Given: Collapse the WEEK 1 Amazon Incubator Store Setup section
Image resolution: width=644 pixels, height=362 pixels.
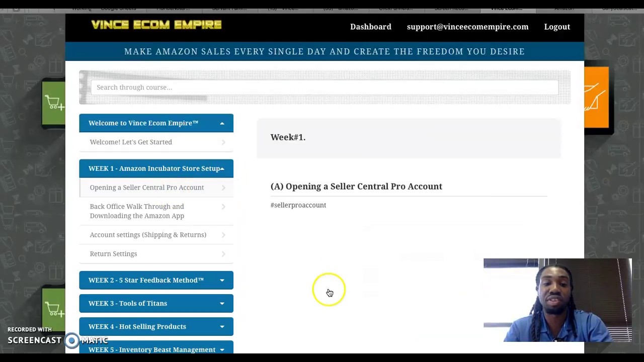Looking at the screenshot, I should tap(156, 168).
